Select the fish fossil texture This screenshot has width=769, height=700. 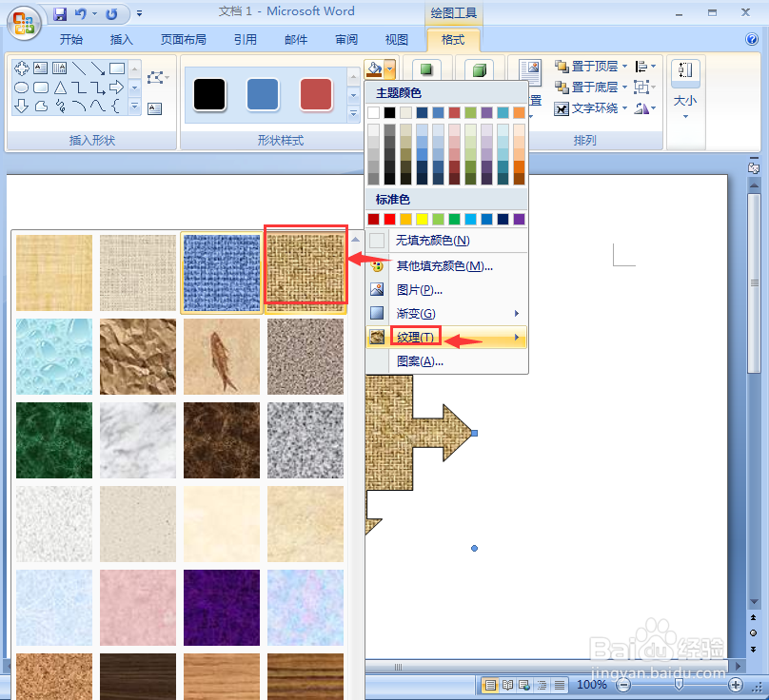222,357
